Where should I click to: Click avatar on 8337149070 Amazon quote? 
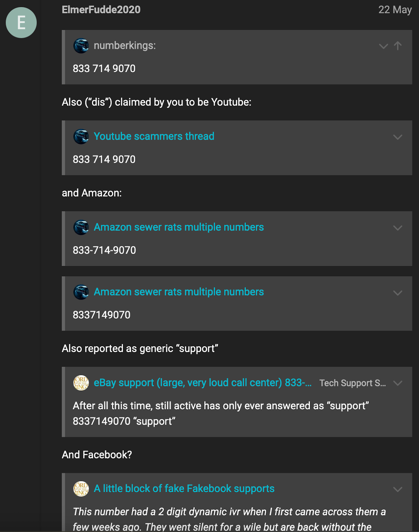click(x=81, y=292)
